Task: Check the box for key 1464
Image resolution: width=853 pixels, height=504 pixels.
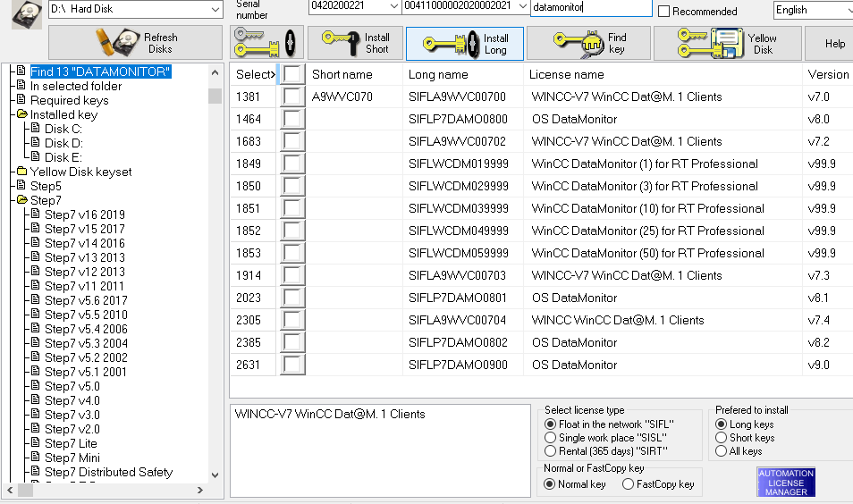Action: click(292, 119)
